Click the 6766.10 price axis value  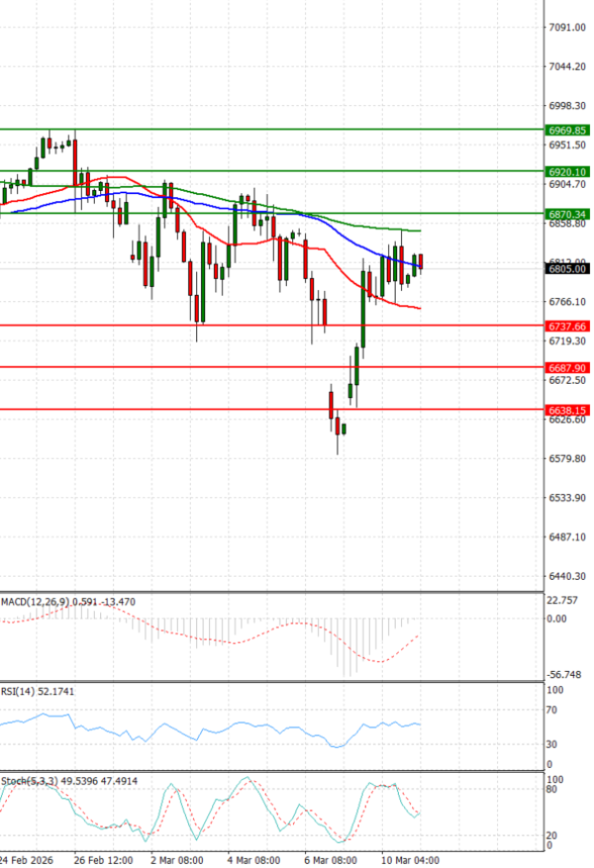[567, 302]
